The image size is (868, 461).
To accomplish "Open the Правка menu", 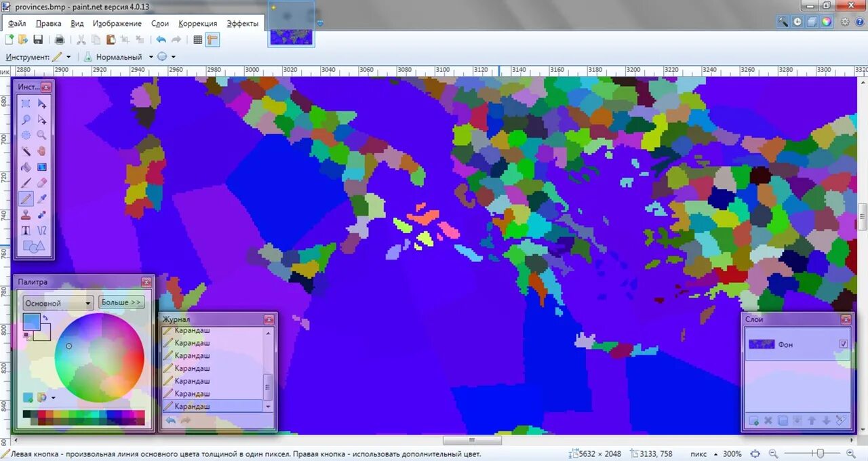I will pyautogui.click(x=49, y=23).
